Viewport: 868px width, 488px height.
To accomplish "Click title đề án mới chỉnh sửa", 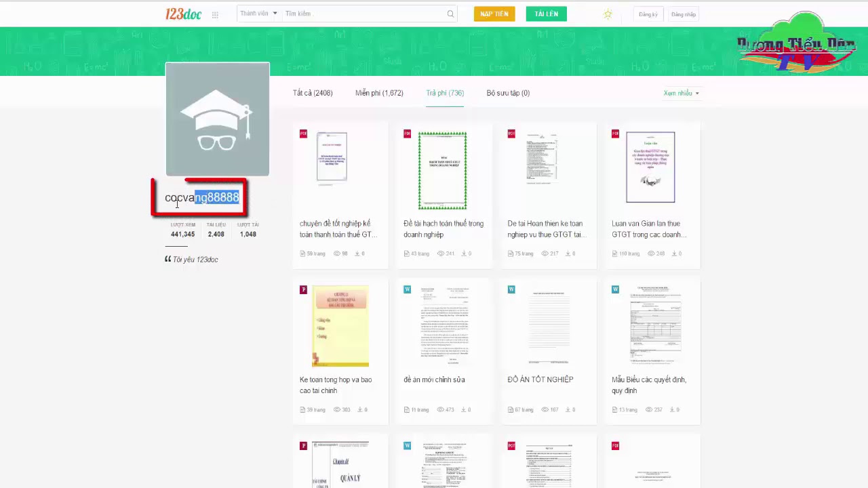I will 434,380.
